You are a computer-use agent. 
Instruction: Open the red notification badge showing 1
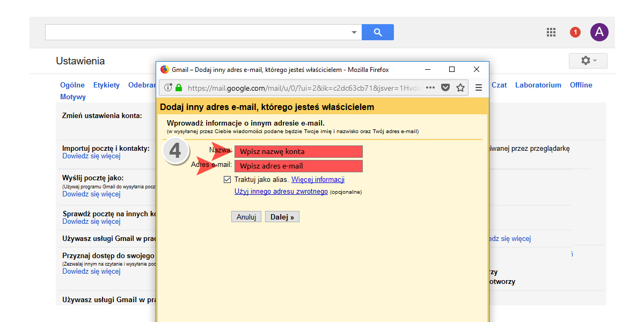pyautogui.click(x=575, y=32)
